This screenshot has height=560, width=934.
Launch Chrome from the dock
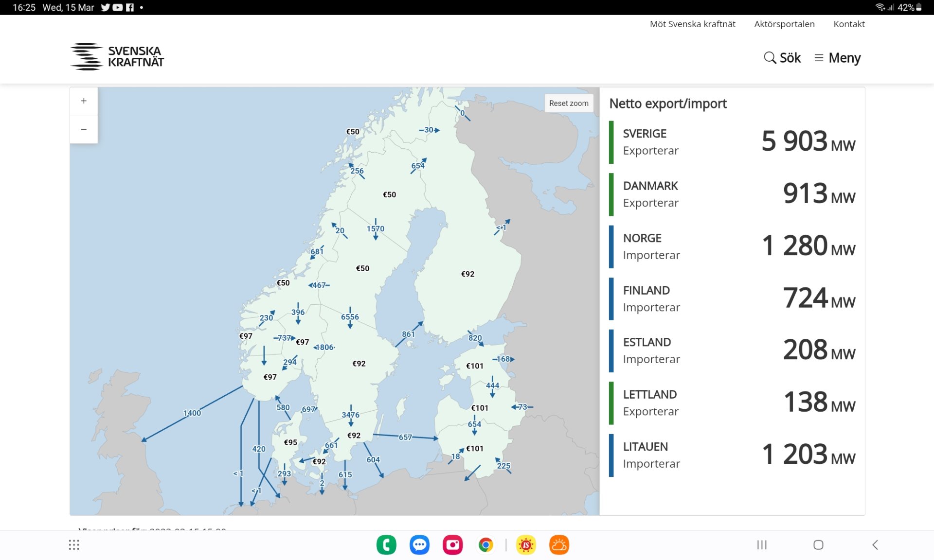tap(485, 545)
